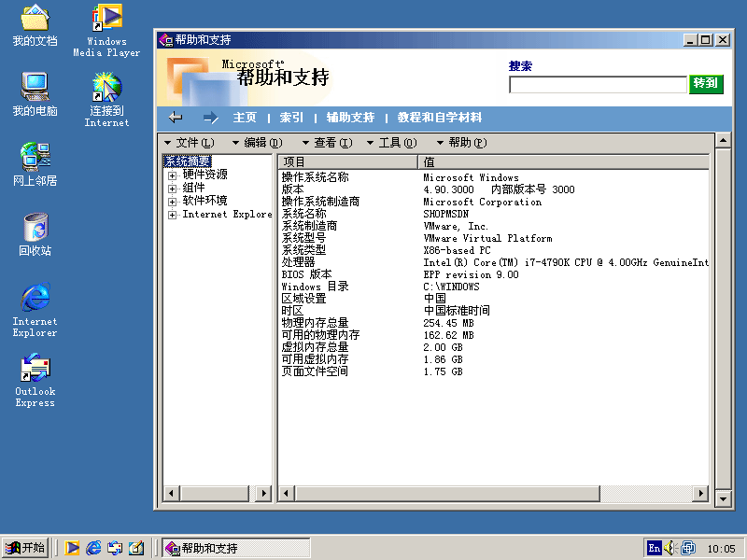Open 网上邻居 network neighborhood icon
Viewport: 747px width, 560px height.
(x=35, y=163)
